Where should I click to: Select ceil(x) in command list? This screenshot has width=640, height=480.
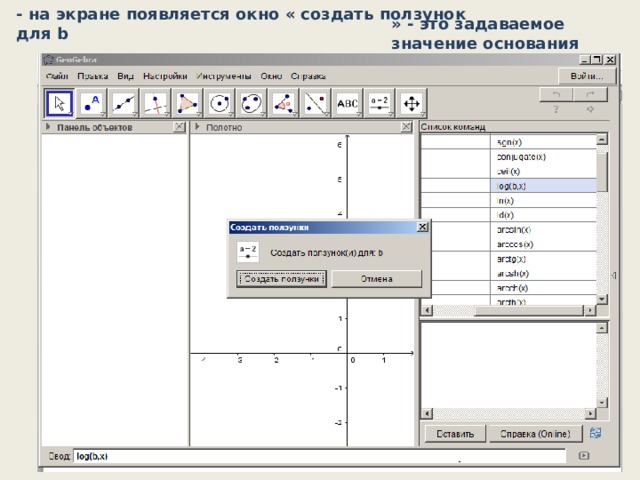click(x=509, y=171)
